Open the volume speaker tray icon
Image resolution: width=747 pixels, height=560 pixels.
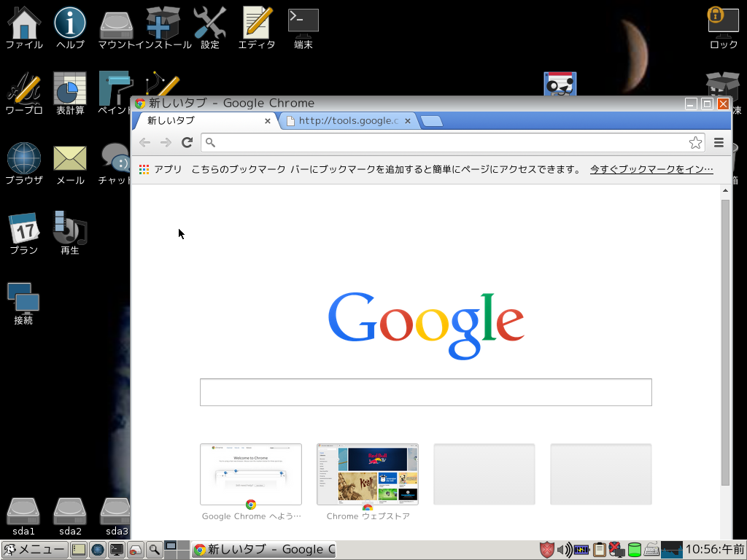pos(565,550)
